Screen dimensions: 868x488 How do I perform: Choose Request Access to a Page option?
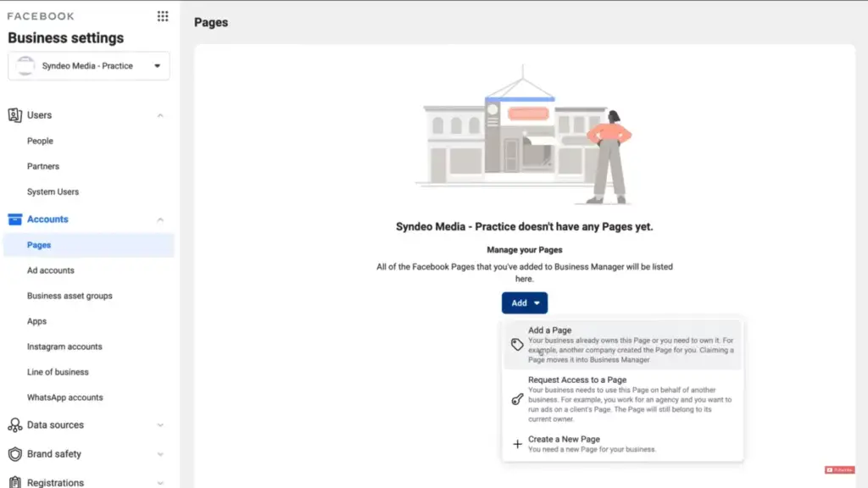(622, 399)
